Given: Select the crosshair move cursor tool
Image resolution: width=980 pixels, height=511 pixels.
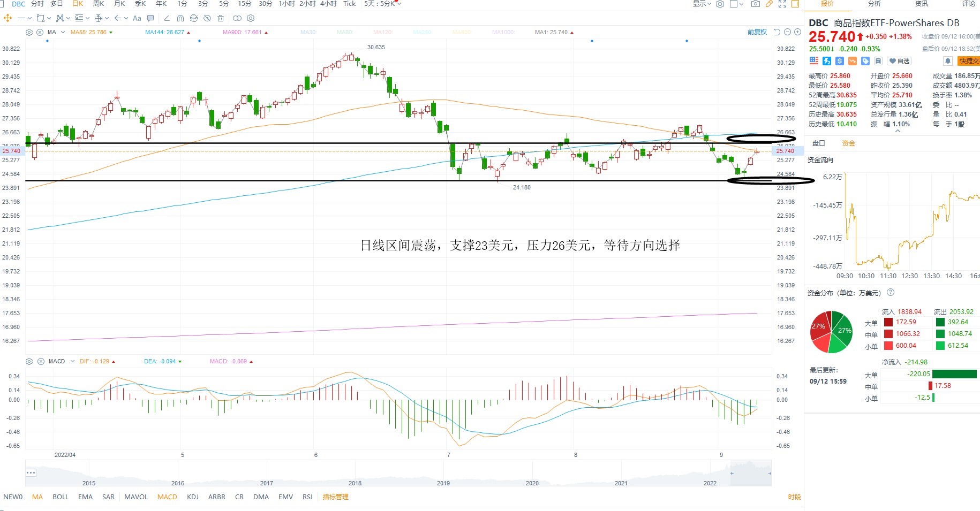Looking at the screenshot, I should point(7,18).
